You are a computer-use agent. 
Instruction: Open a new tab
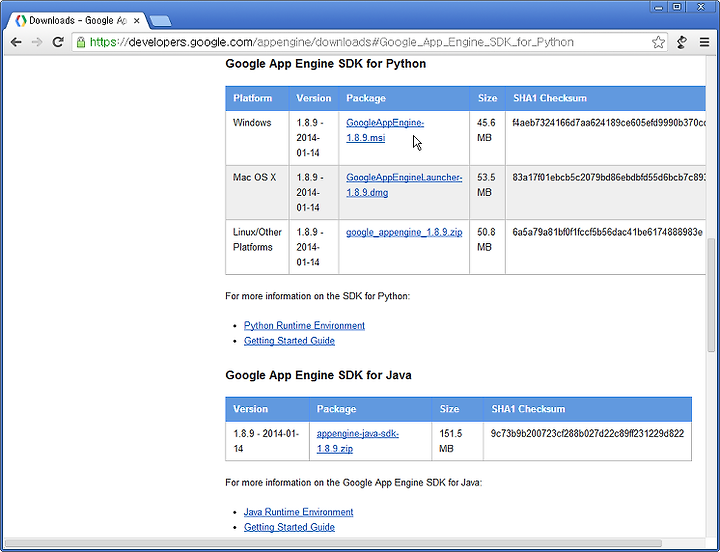(x=160, y=21)
